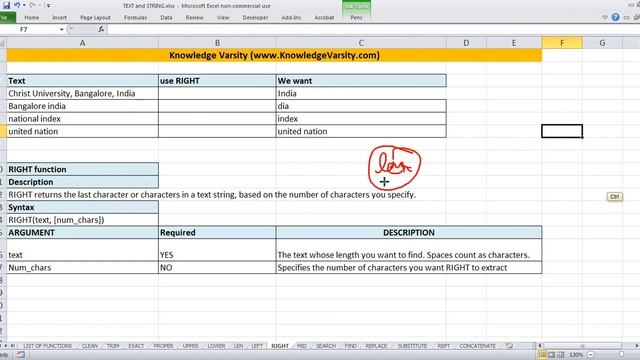
Task: Click the Select All corner button
Action: click(x=3, y=43)
